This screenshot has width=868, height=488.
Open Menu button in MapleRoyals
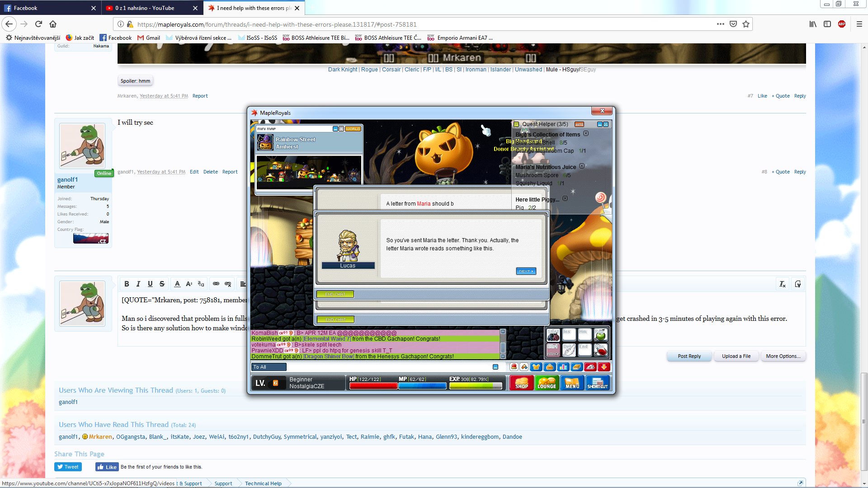coord(572,383)
